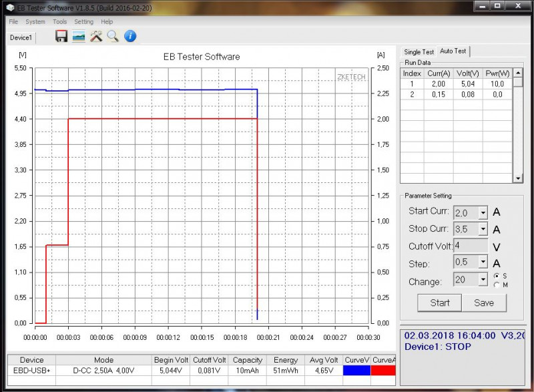Open the System menu
The image size is (534, 392).
(35, 21)
